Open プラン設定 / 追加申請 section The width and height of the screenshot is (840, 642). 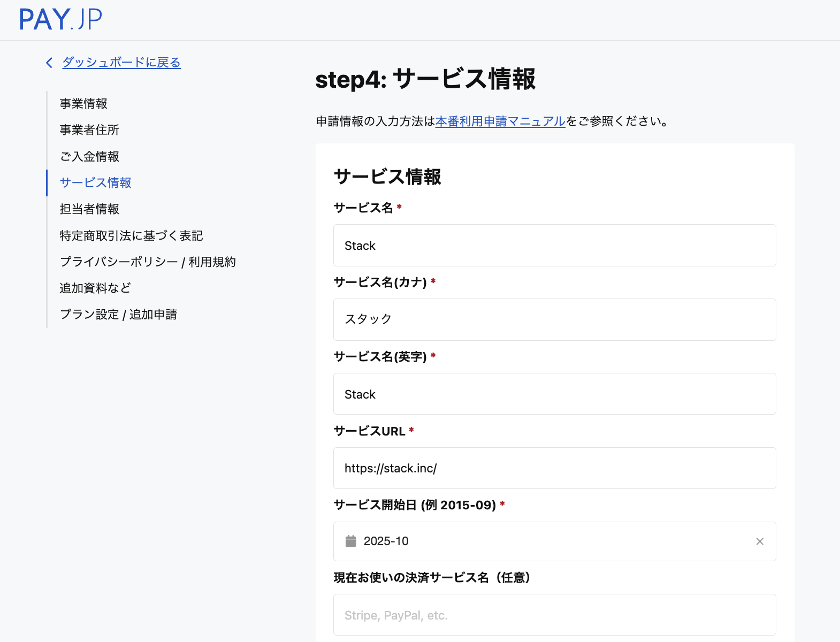[118, 315]
